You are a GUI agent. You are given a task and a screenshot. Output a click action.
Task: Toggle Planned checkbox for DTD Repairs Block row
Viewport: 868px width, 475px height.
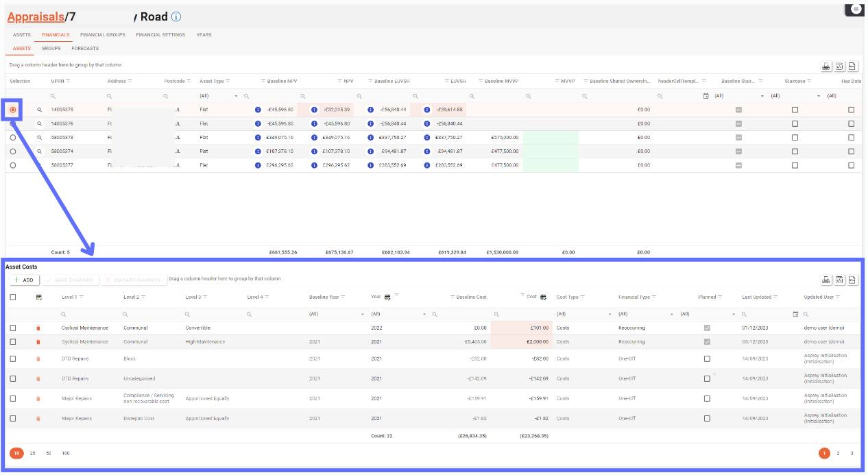coord(707,358)
